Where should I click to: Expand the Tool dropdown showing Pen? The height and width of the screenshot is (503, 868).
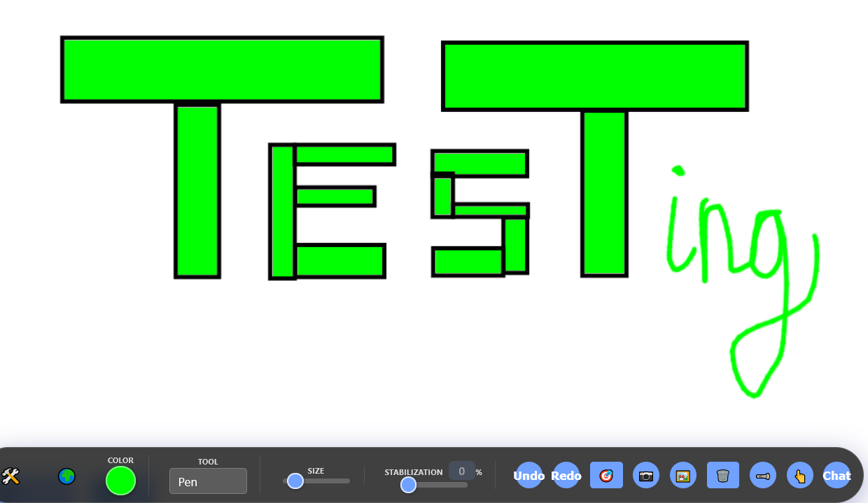point(208,481)
